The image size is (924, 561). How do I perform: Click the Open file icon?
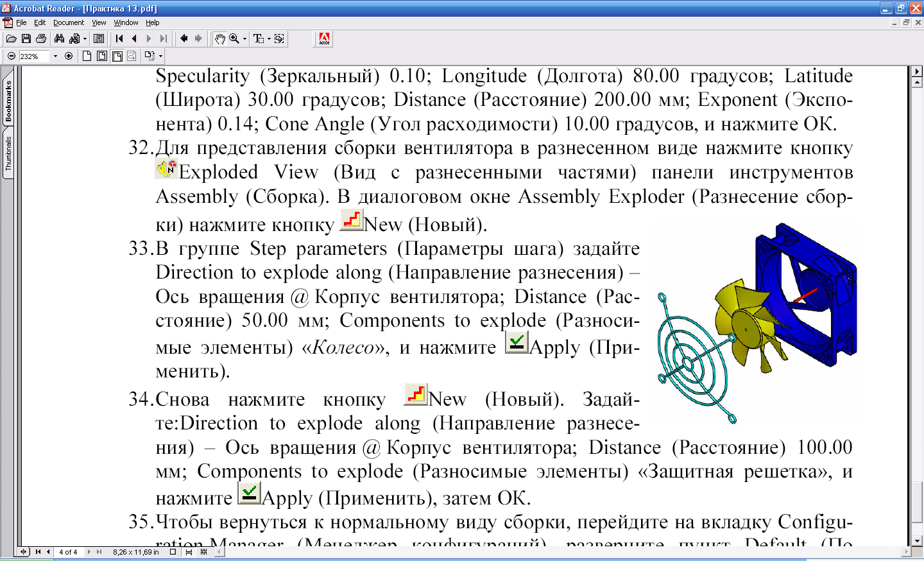tap(11, 39)
